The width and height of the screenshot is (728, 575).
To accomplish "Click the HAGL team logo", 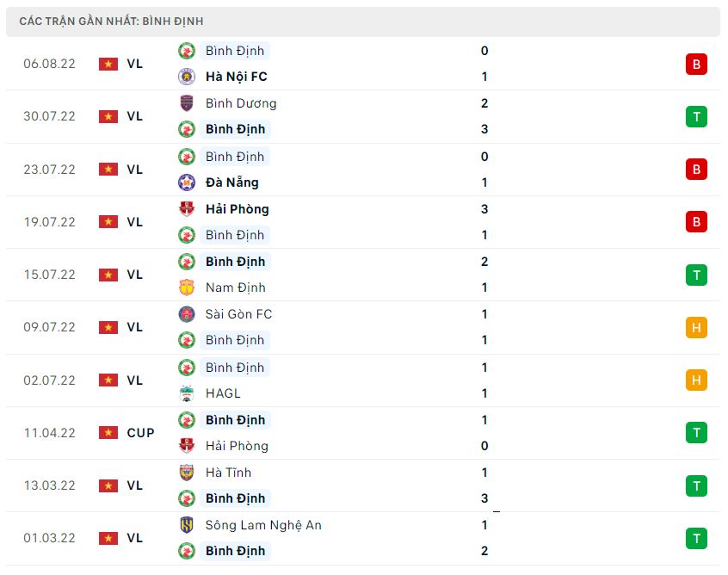I will tap(187, 393).
